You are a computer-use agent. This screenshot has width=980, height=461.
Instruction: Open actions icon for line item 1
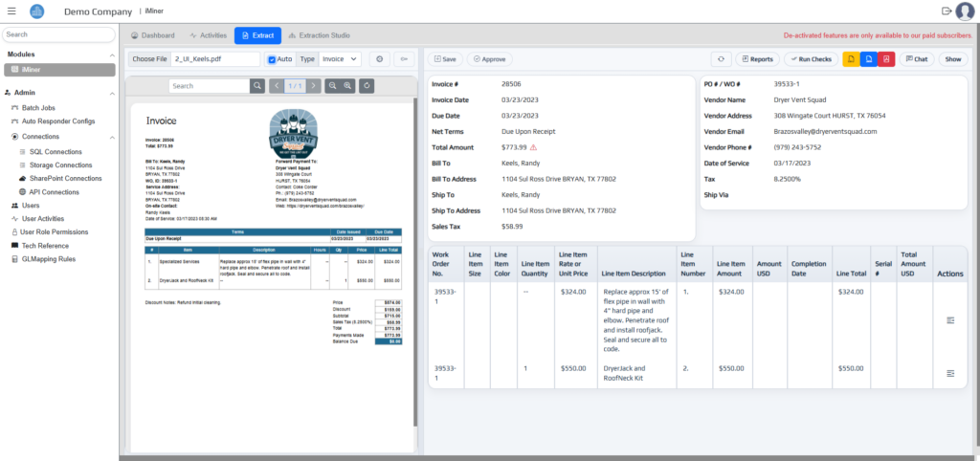(x=950, y=320)
